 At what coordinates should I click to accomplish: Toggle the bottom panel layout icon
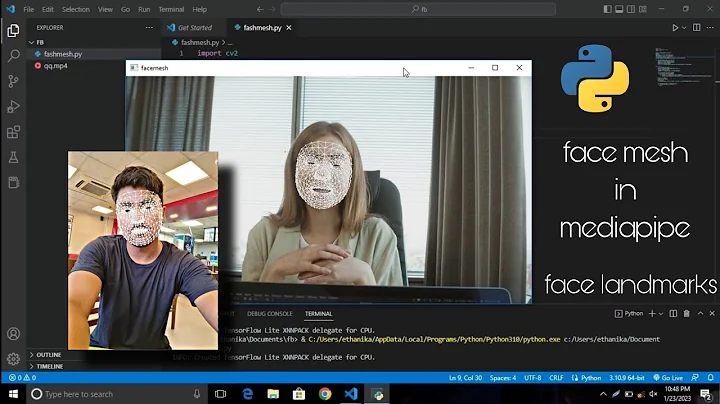click(x=619, y=9)
